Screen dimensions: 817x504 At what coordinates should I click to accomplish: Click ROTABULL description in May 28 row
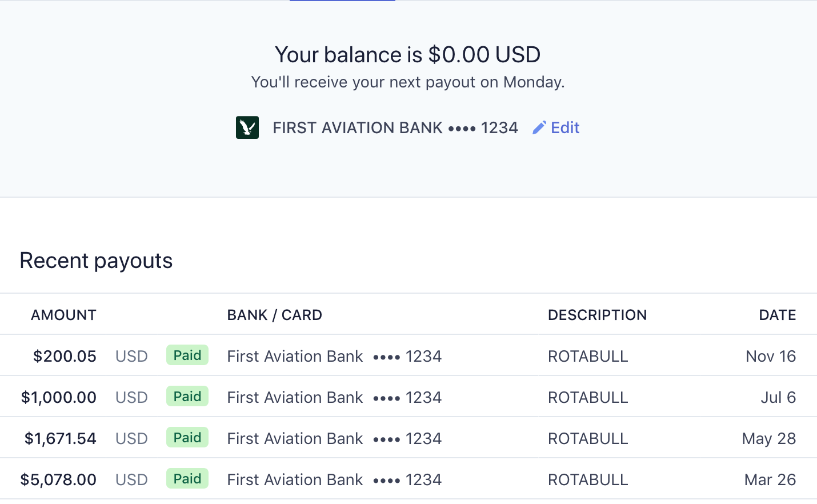(588, 438)
